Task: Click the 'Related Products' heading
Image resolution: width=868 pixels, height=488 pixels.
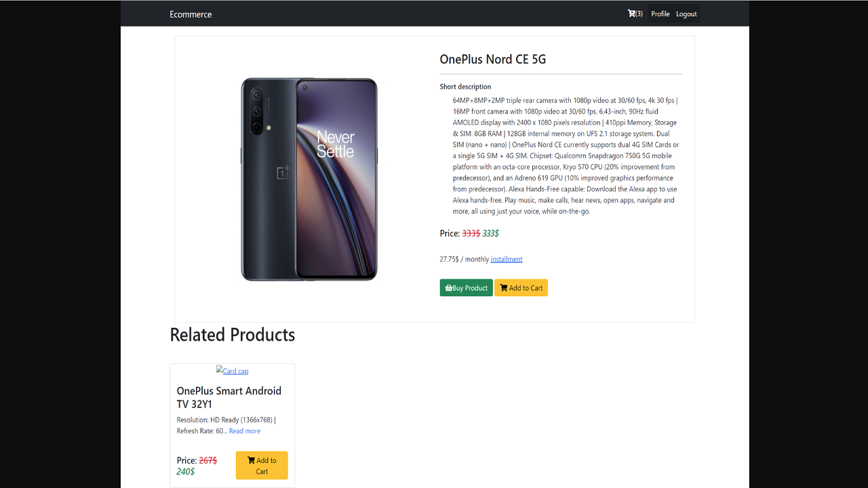Action: coord(232,335)
